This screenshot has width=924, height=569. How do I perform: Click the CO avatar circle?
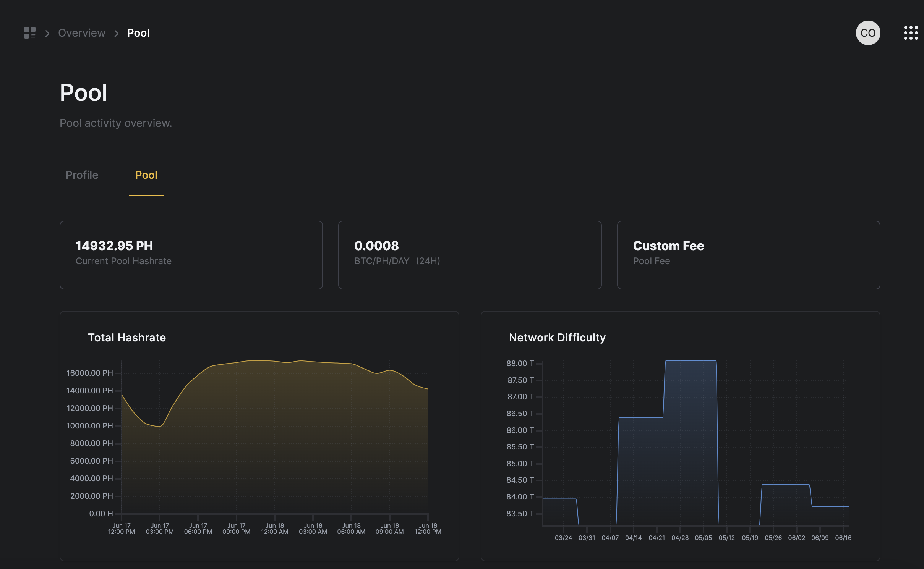pyautogui.click(x=867, y=33)
